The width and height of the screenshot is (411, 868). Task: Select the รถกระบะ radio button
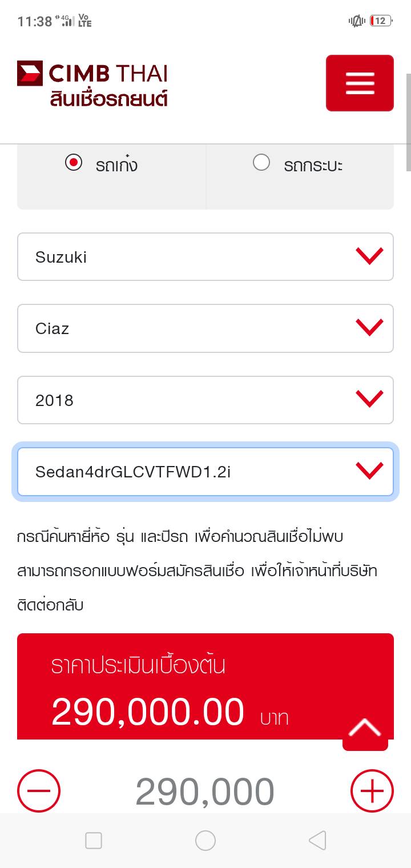coord(261,163)
